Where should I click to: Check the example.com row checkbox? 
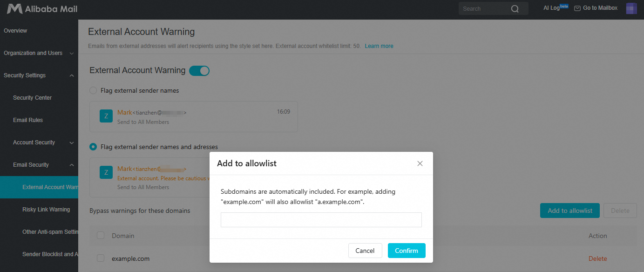pyautogui.click(x=101, y=258)
